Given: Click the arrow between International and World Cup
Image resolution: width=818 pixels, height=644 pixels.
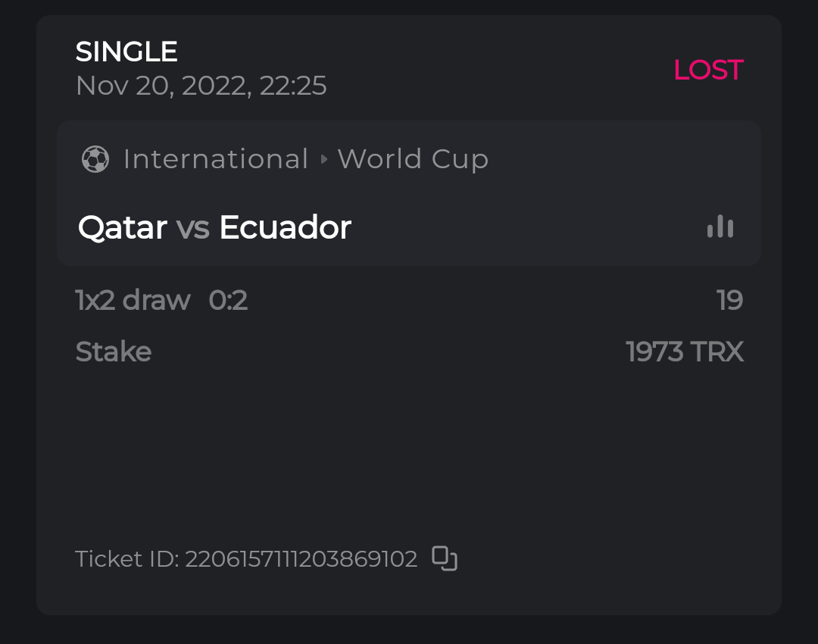Looking at the screenshot, I should (324, 159).
